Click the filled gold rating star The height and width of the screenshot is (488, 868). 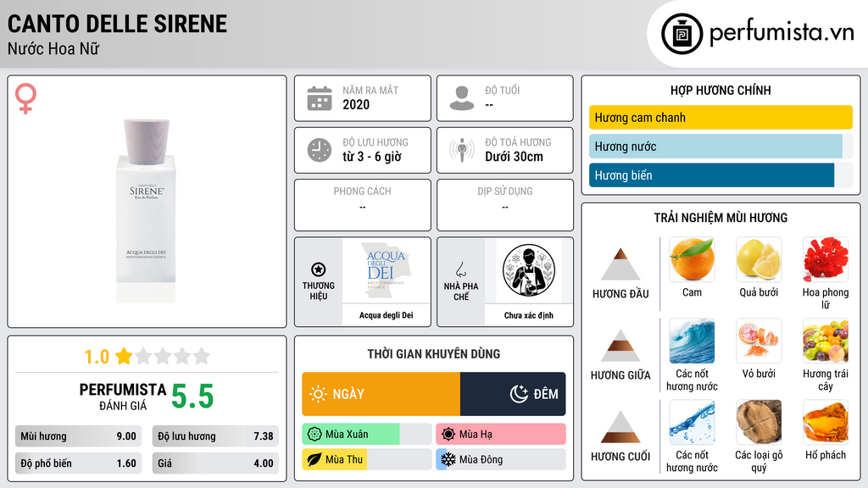coord(124,356)
